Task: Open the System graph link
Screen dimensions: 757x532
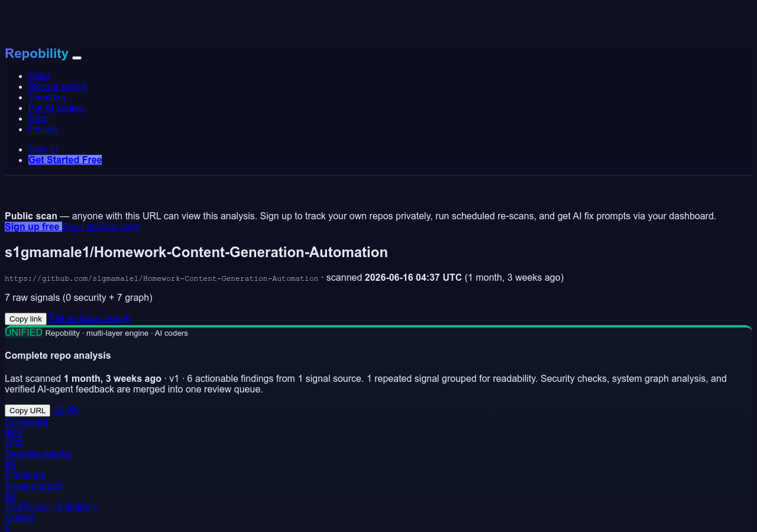Action: tap(34, 485)
